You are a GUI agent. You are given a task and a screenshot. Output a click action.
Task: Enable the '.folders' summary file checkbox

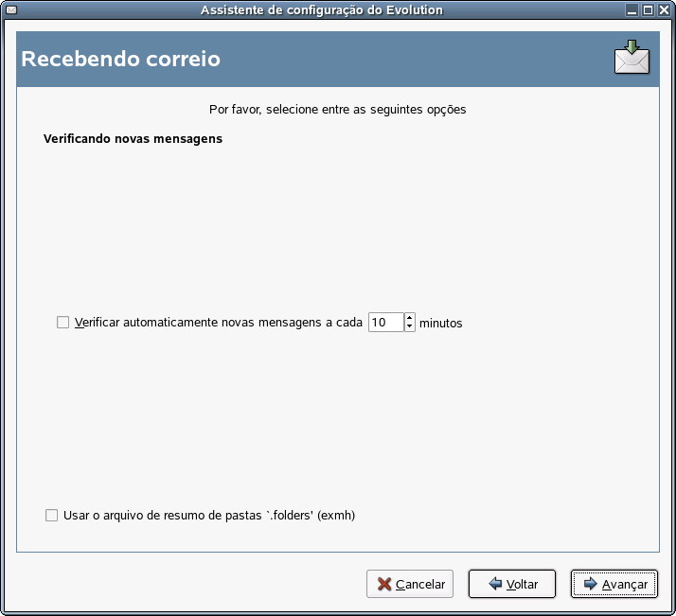point(52,515)
